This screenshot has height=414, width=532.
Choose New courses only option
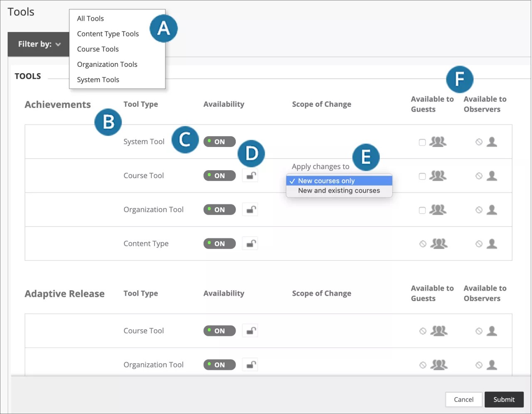327,181
